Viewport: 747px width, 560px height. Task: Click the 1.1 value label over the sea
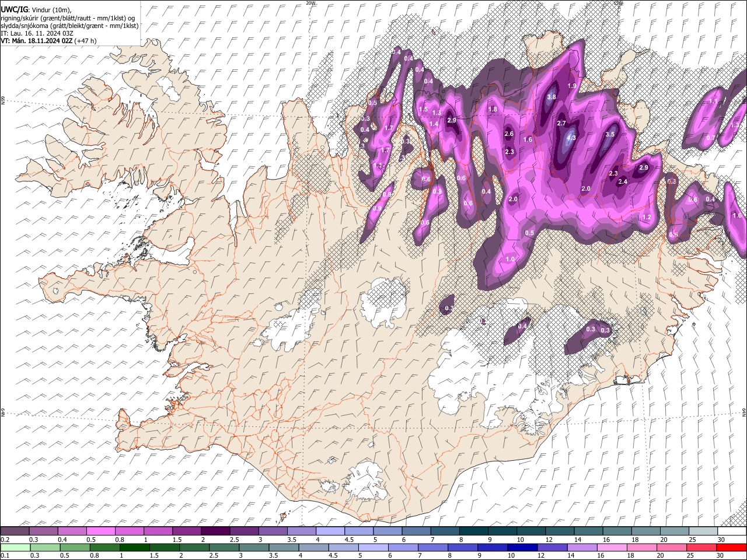(713, 101)
